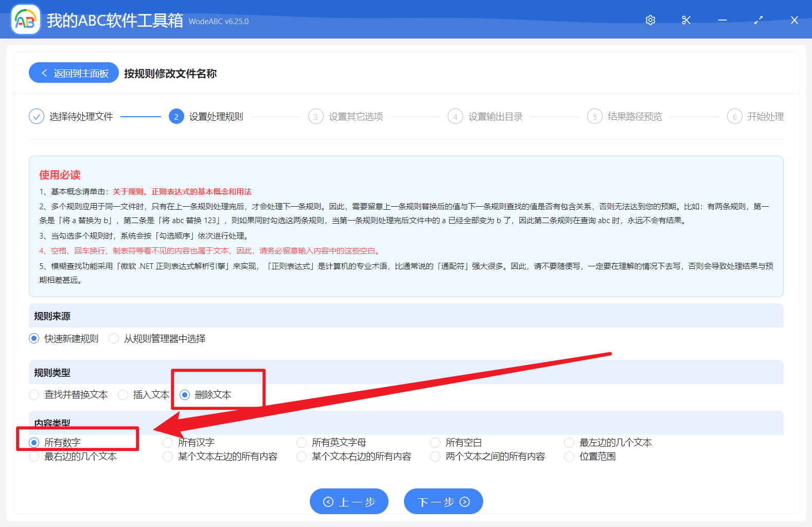Click step label 设置处理规则
The height and width of the screenshot is (527, 812).
pos(216,117)
